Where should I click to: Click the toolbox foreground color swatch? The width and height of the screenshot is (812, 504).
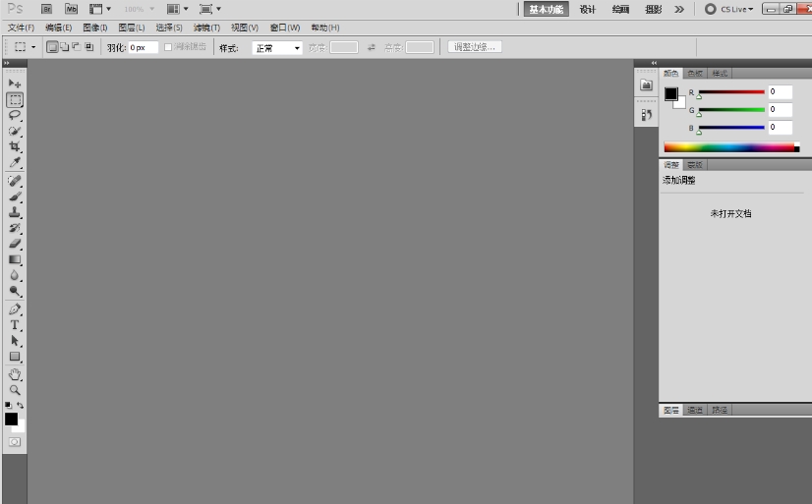(x=11, y=419)
